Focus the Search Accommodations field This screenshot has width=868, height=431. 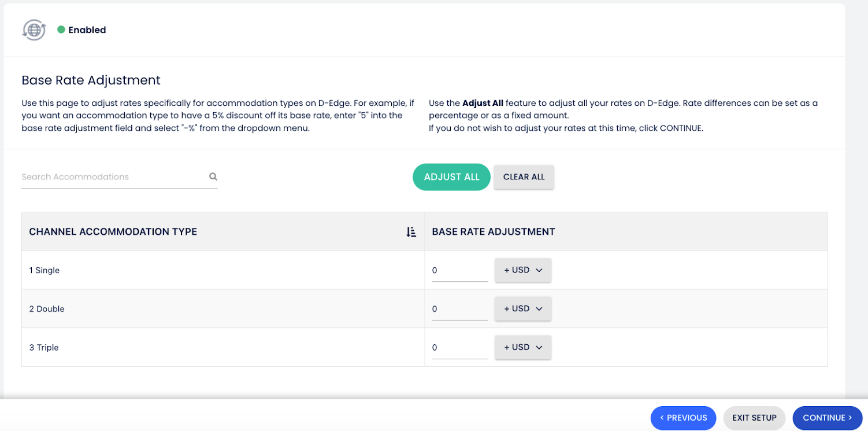click(113, 177)
